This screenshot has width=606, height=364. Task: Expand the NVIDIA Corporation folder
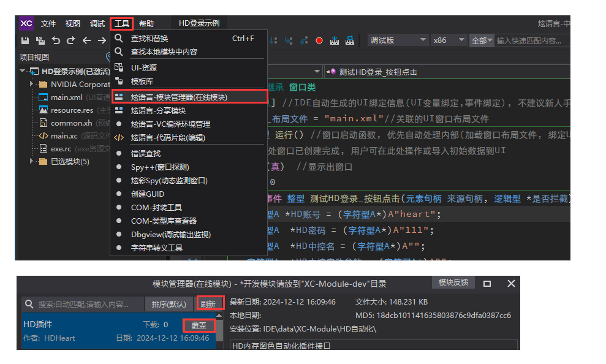point(32,84)
